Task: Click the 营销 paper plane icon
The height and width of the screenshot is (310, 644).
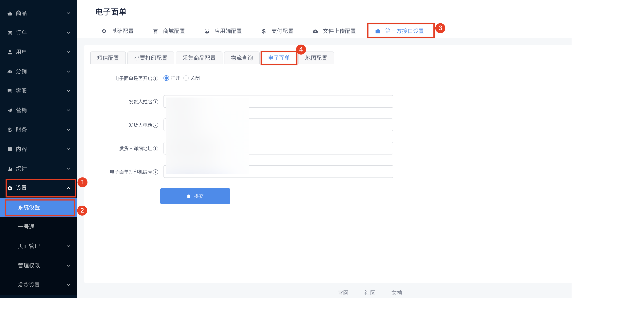Action: coord(10,110)
